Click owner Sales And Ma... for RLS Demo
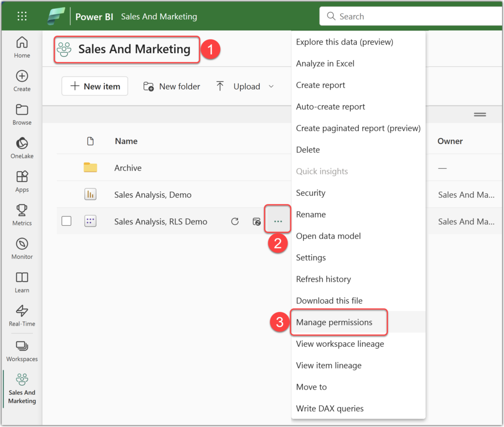The width and height of the screenshot is (504, 427). 467,221
